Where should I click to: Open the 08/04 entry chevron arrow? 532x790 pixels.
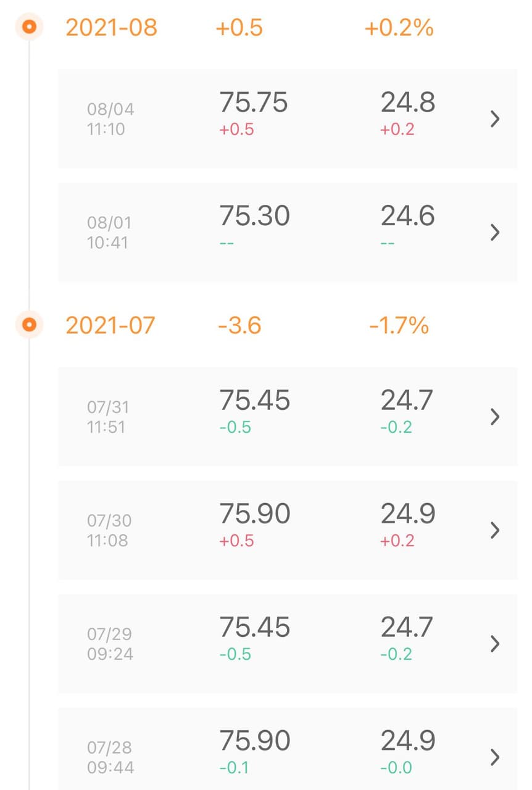494,119
